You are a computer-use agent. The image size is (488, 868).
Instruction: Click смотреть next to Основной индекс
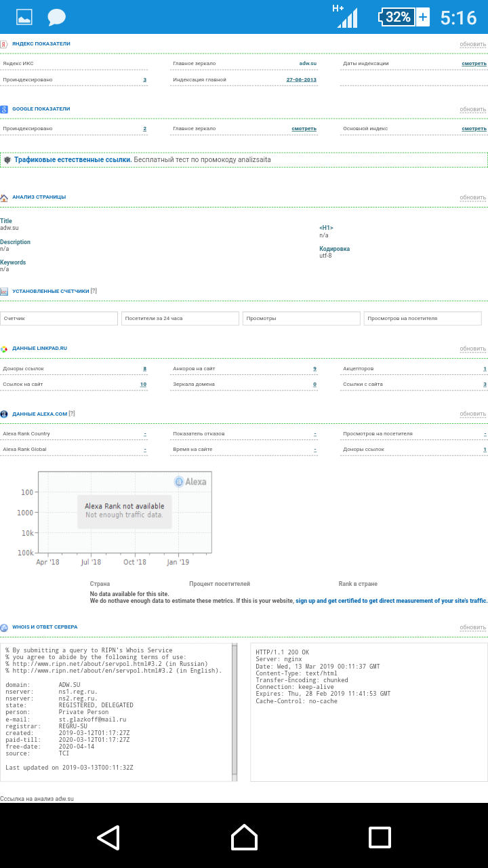(x=474, y=128)
